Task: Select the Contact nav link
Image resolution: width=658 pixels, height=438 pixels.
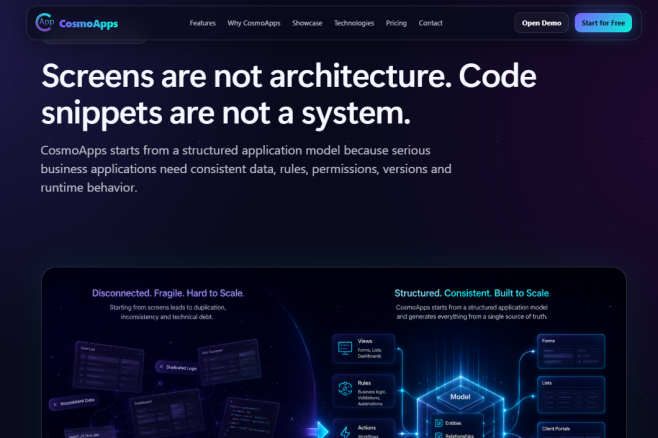Action: 431,23
